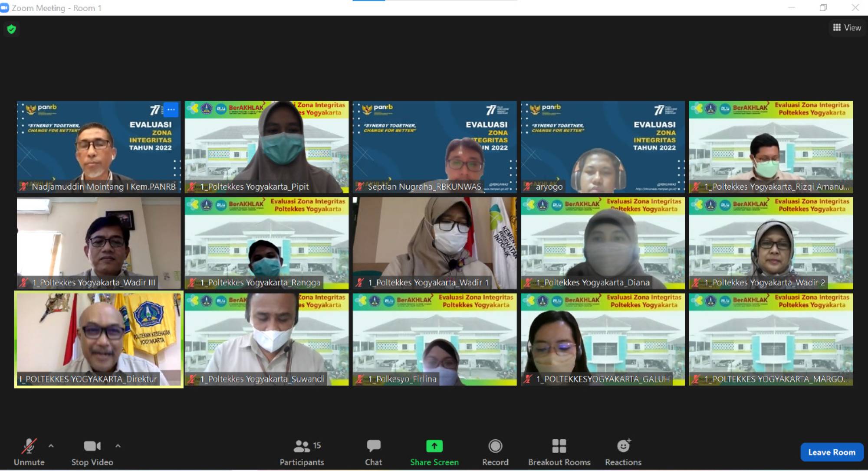The height and width of the screenshot is (471, 868).
Task: Open the View layout menu
Action: (847, 28)
